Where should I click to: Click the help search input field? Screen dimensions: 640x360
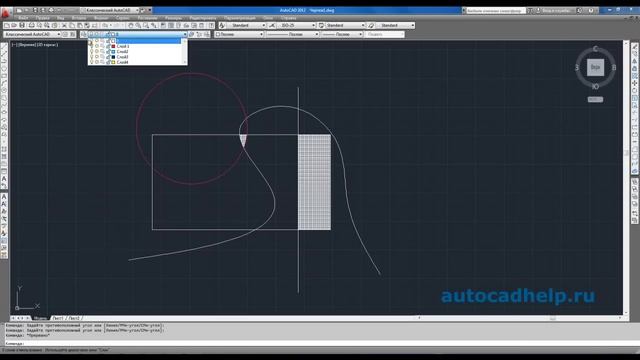tap(495, 11)
